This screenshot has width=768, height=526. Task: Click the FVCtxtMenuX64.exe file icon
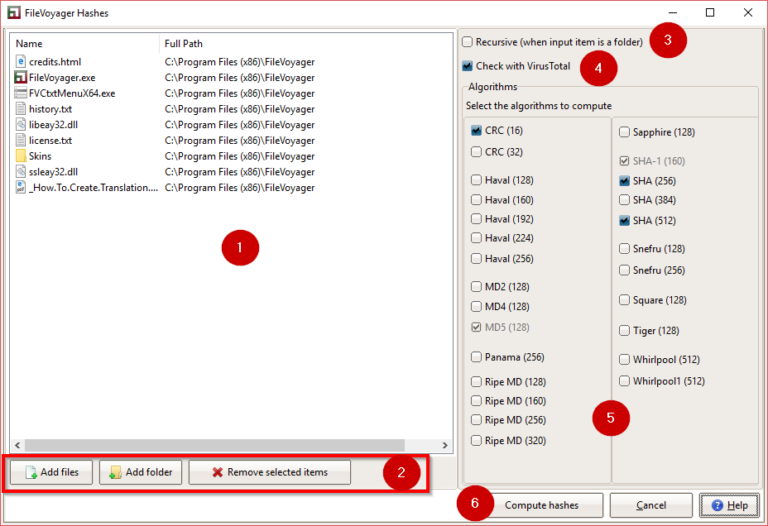(x=21, y=93)
